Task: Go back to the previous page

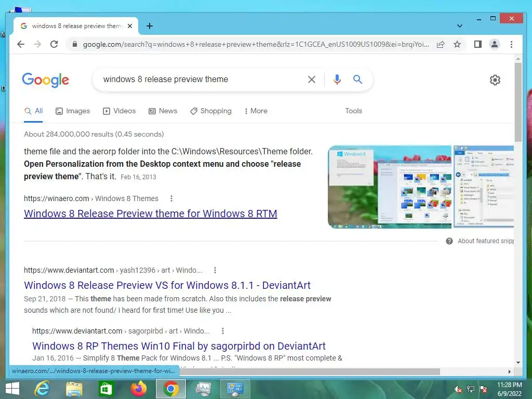Action: click(x=21, y=44)
